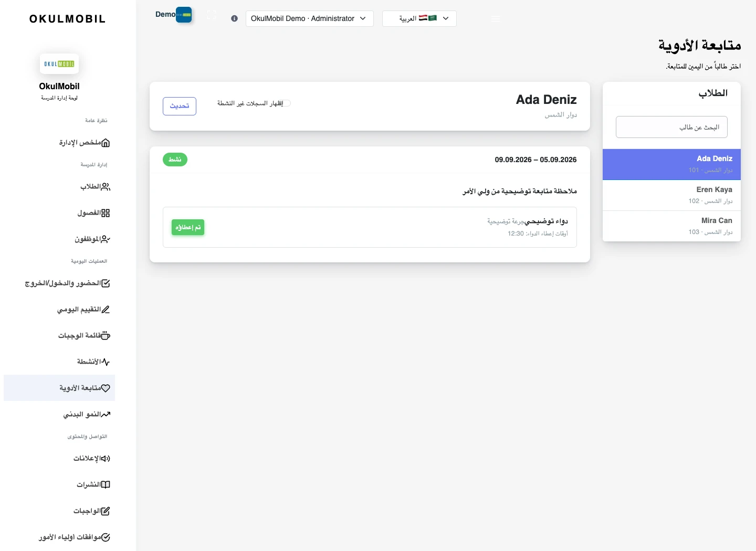This screenshot has height=551, width=756.
Task: Click the parent note text ملاحظة متابعة توضيحية
Action: [x=520, y=191]
